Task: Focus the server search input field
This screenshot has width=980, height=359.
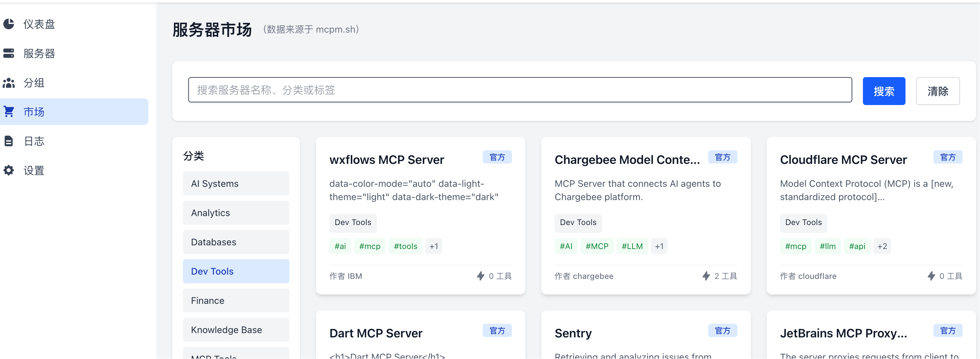Action: (520, 90)
